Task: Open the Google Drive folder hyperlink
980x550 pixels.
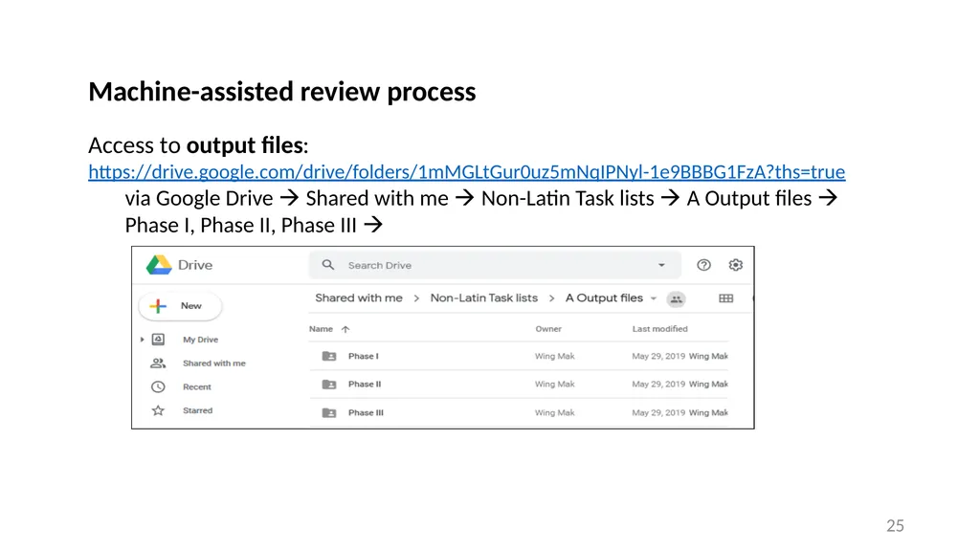Action: tap(466, 172)
